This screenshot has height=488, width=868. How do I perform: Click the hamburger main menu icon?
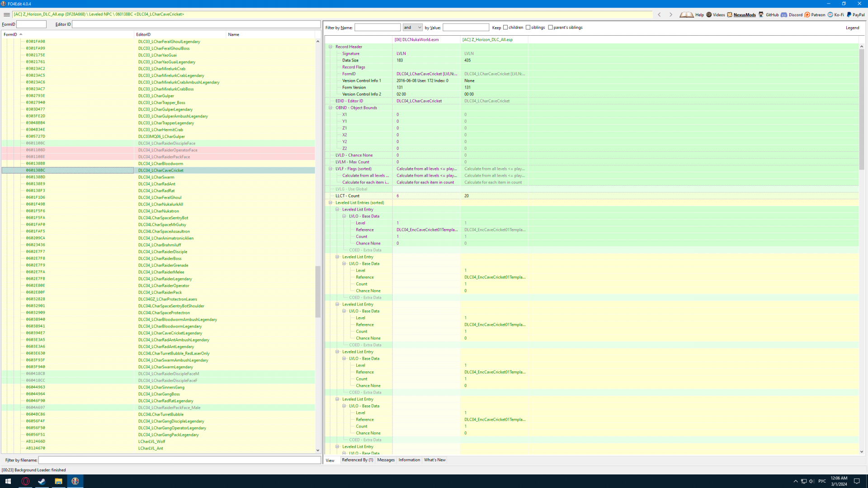tap(7, 14)
